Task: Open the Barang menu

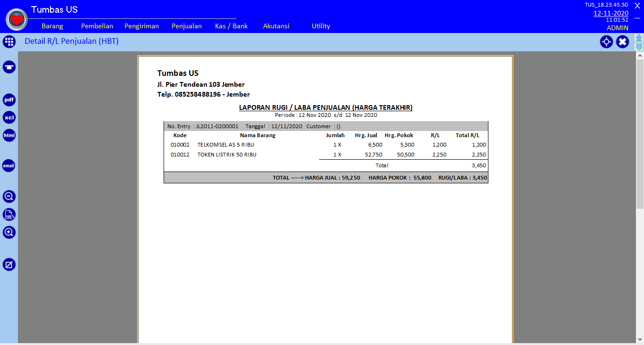Action: tap(52, 26)
